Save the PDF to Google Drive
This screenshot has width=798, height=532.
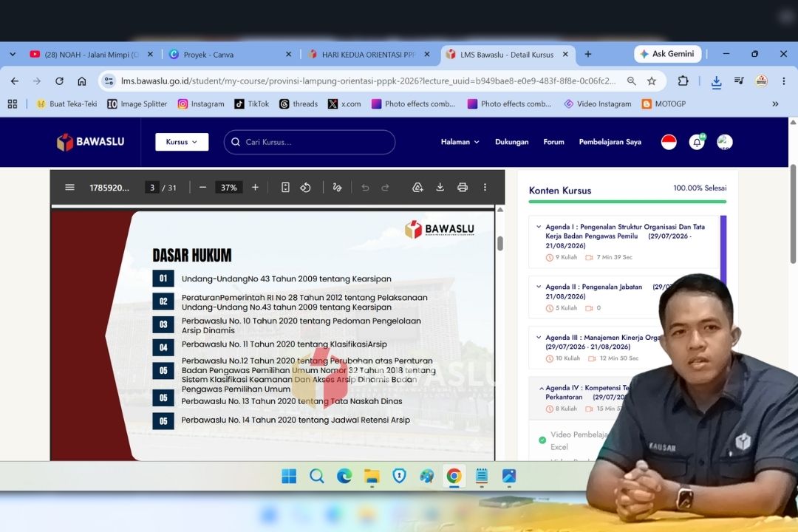[417, 188]
